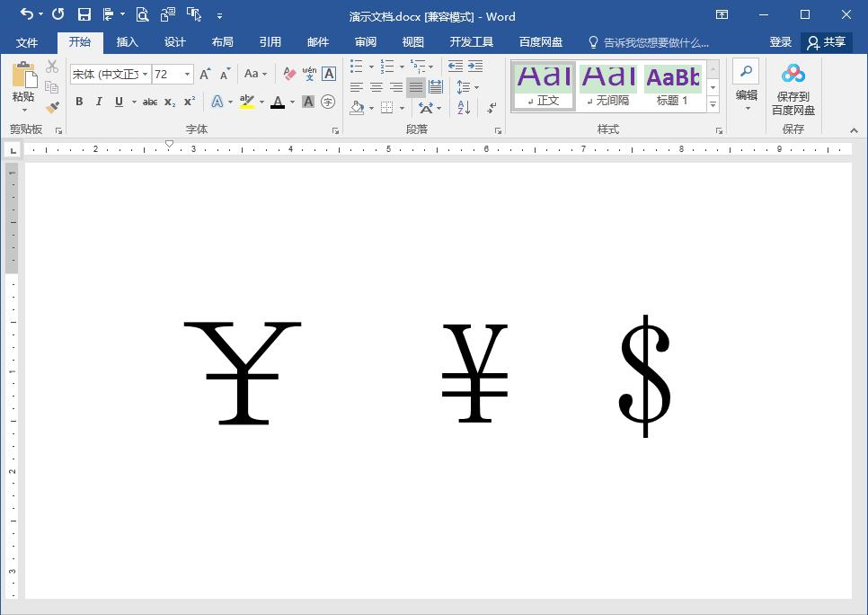Switch to the 插入 Insert tab
Screen dimensions: 868x615
[127, 42]
